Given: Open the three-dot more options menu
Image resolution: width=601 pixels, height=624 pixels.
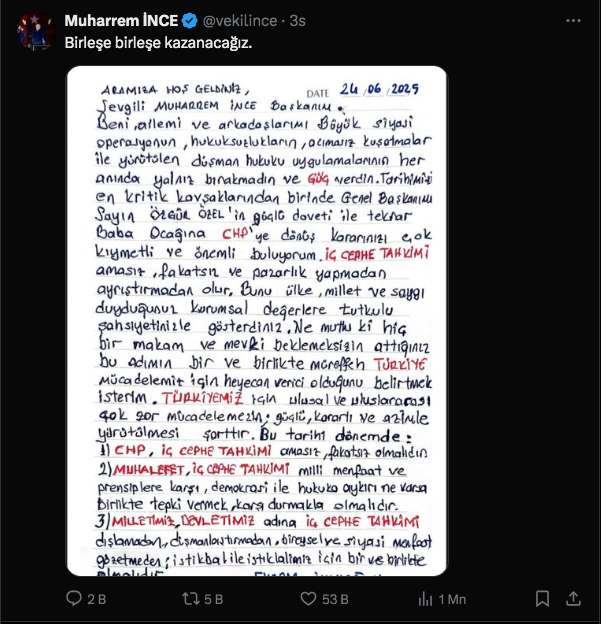Looking at the screenshot, I should [573, 21].
